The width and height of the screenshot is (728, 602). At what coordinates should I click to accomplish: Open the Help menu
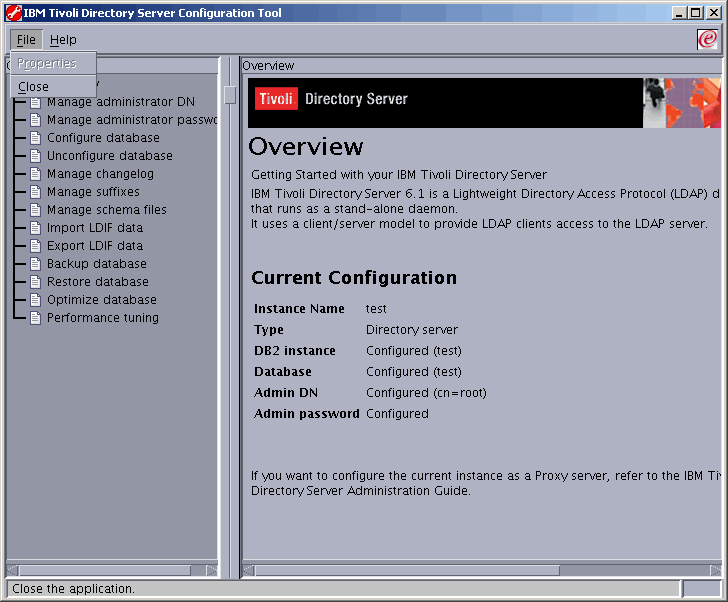[63, 40]
